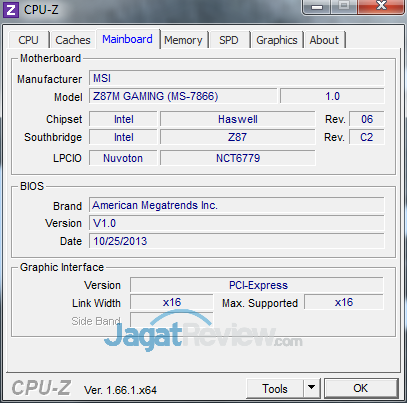This screenshot has width=407, height=403.
Task: Open the About tab
Action: tap(324, 40)
